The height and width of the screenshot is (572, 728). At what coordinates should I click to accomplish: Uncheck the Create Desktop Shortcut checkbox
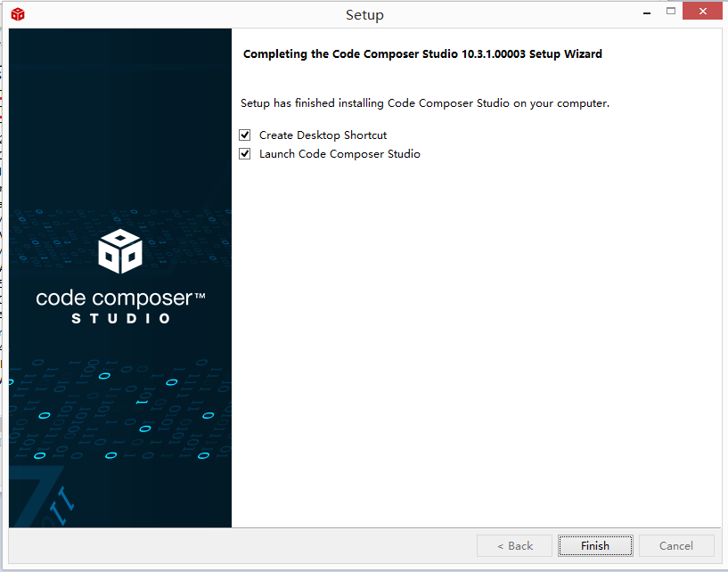click(x=245, y=135)
